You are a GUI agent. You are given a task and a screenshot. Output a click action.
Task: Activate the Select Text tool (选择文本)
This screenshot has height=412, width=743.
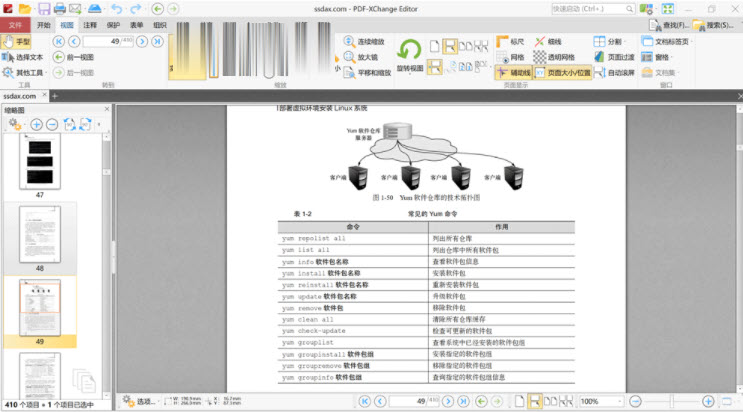23,57
